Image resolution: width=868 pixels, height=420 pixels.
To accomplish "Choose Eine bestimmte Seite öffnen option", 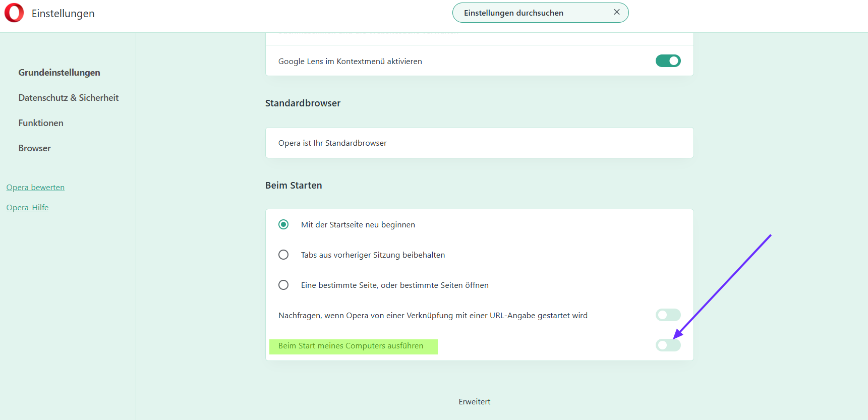I will click(x=283, y=285).
